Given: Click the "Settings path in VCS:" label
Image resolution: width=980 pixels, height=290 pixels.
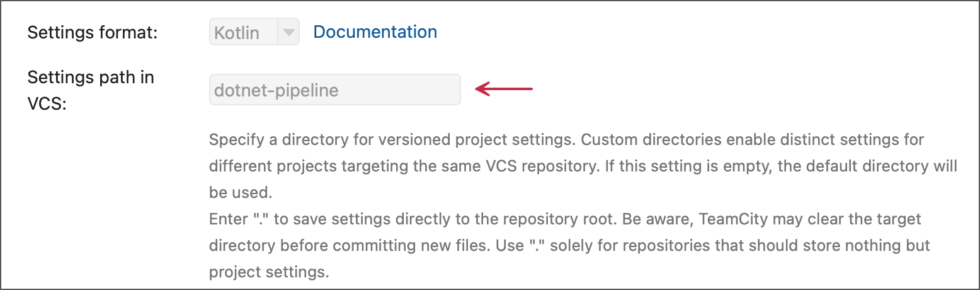Looking at the screenshot, I should (91, 90).
